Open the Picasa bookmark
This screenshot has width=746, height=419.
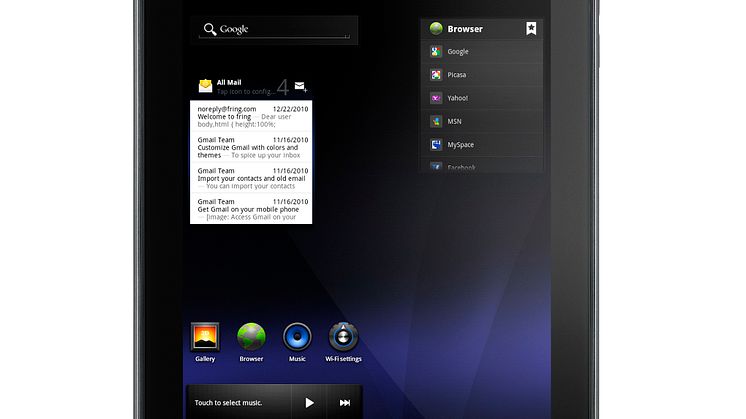tap(482, 75)
